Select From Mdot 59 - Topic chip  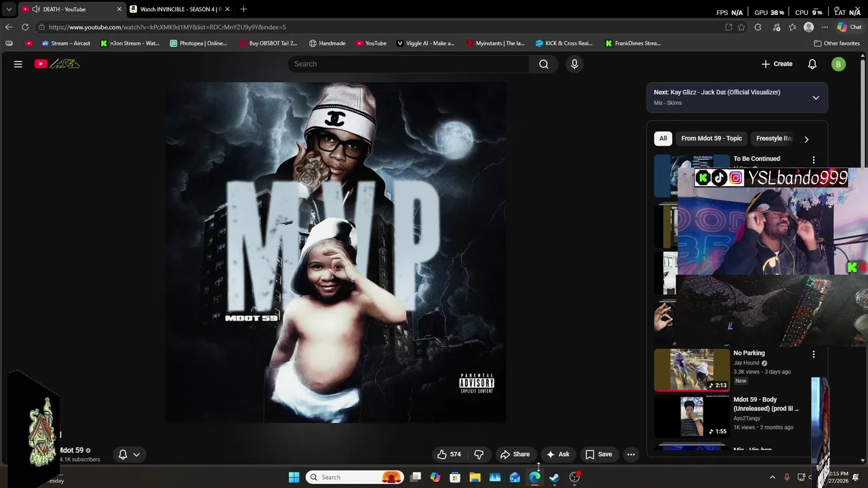click(x=711, y=138)
